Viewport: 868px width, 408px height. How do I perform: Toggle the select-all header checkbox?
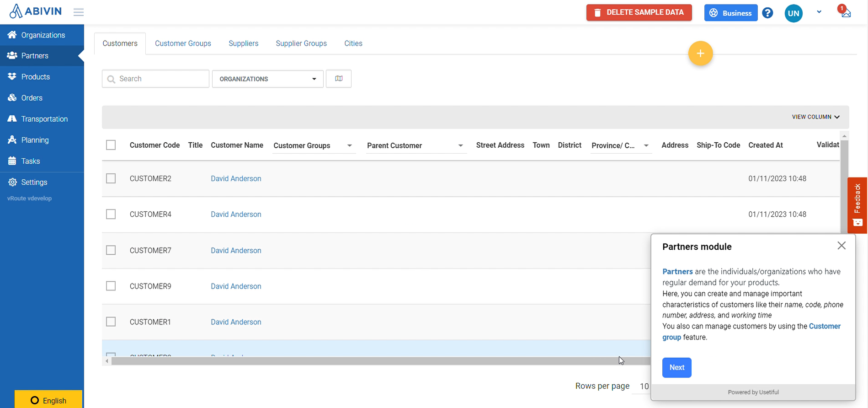tap(111, 145)
